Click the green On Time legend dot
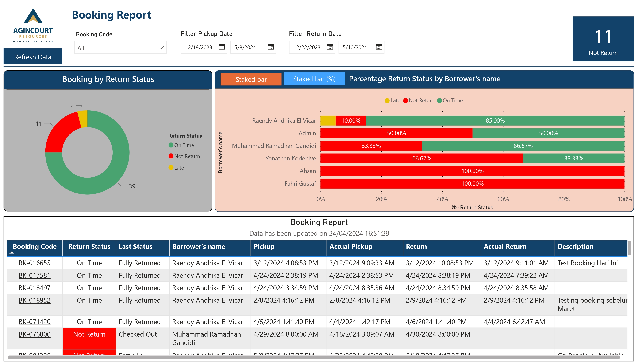Image resolution: width=639 pixels, height=364 pixels. pos(171,145)
